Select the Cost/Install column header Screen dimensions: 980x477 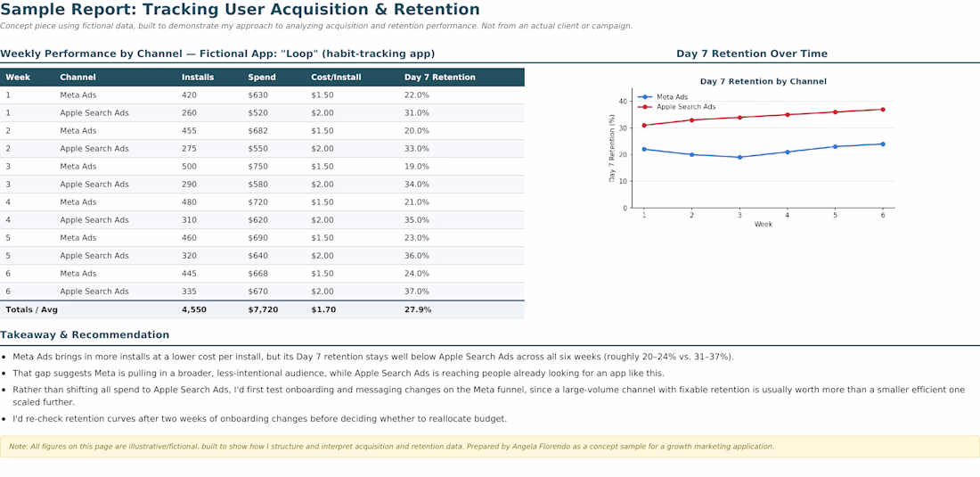coord(336,78)
